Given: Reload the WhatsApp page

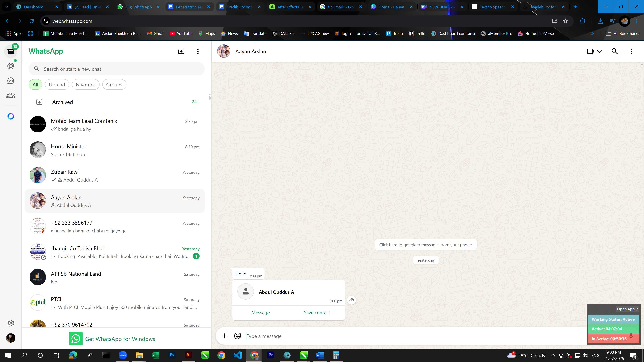Looking at the screenshot, I should tap(32, 21).
